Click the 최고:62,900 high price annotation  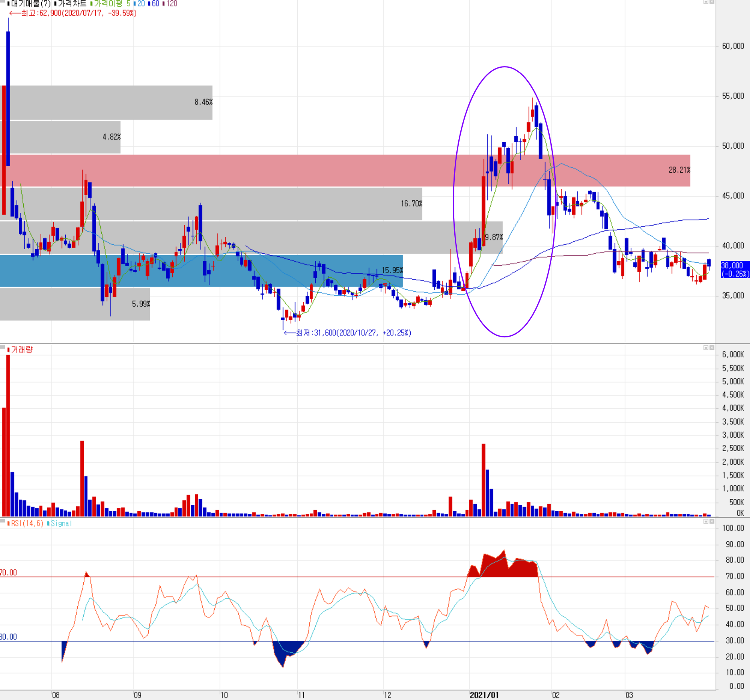coord(73,13)
